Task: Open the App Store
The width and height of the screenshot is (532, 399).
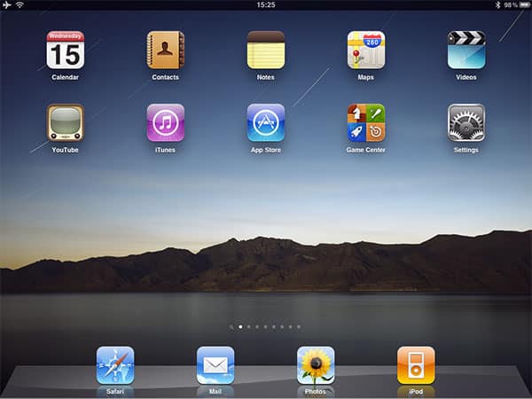Action: [x=266, y=123]
